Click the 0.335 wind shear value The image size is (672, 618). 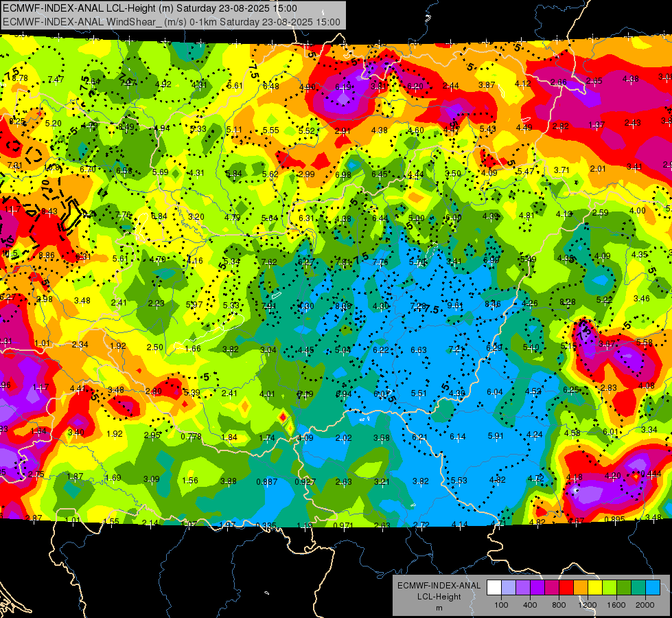point(266,526)
